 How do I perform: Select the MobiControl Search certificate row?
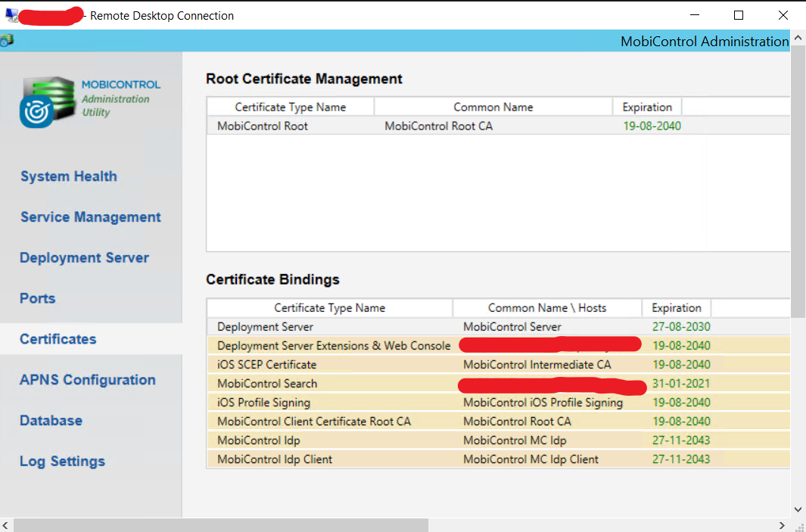tap(267, 384)
